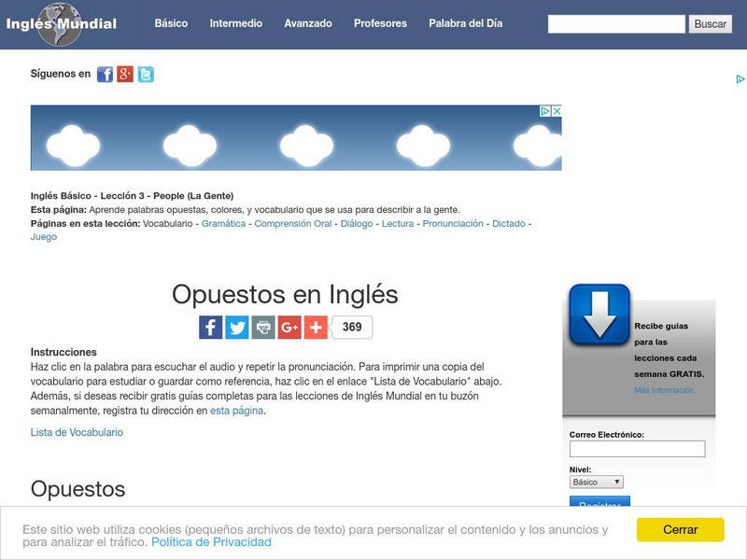This screenshot has height=560, width=747.
Task: Open the Twitter follow icon beside Síguenos en
Action: tap(146, 75)
